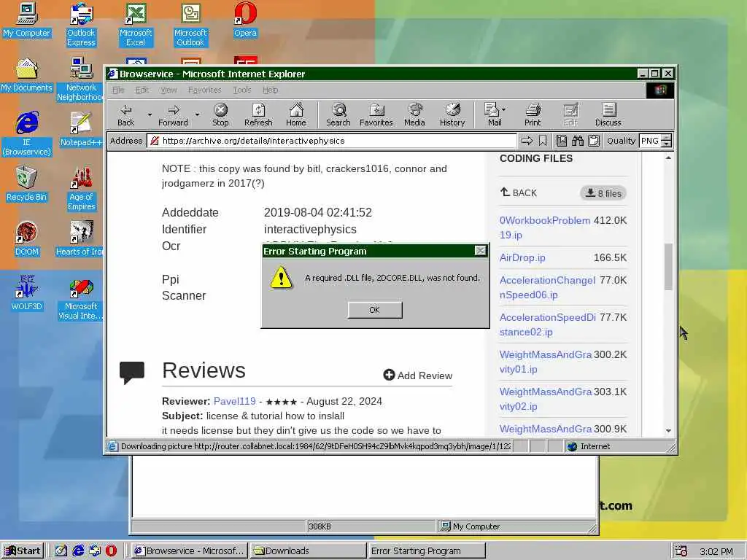Select the DOOM desktop icon
The height and width of the screenshot is (560, 747).
(x=27, y=239)
